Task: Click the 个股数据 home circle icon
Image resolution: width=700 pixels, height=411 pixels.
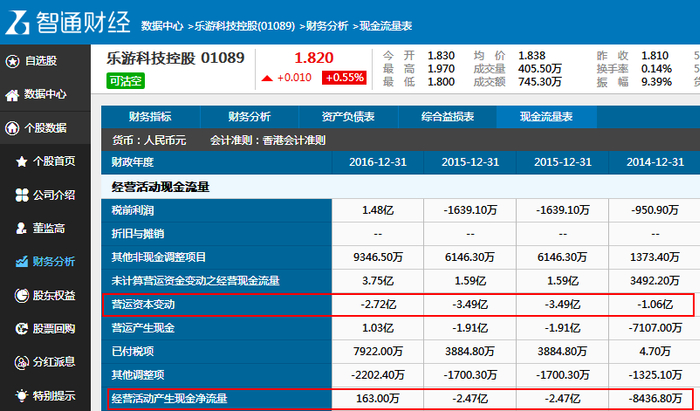Action: click(x=12, y=128)
